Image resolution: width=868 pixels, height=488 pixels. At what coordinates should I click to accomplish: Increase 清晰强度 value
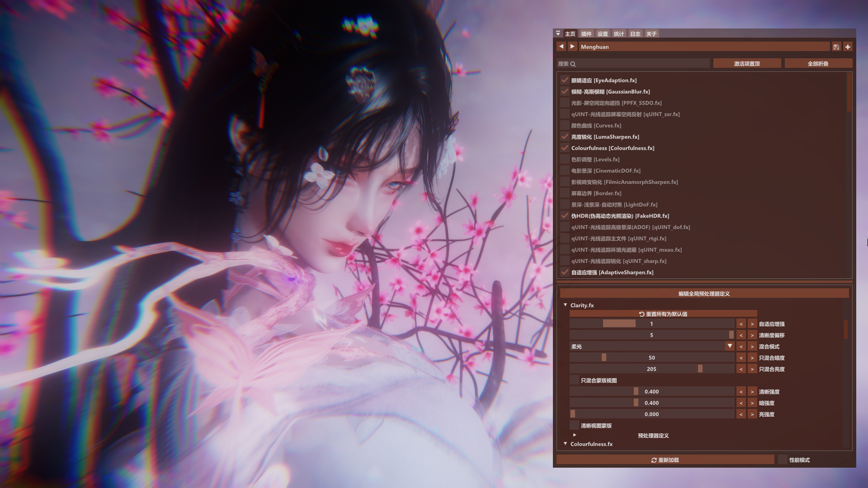coord(752,392)
